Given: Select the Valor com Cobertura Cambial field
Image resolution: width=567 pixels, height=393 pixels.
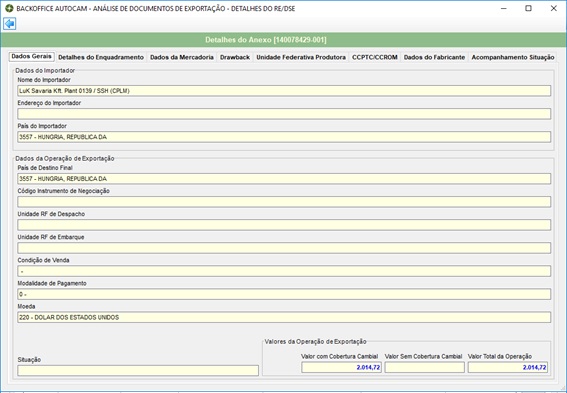Looking at the screenshot, I should click(x=341, y=367).
